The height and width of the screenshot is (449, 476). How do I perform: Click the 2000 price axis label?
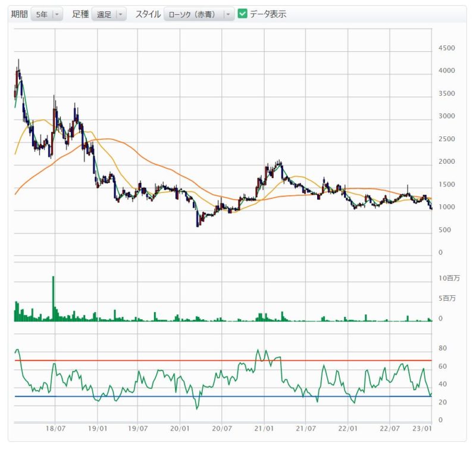tap(447, 161)
